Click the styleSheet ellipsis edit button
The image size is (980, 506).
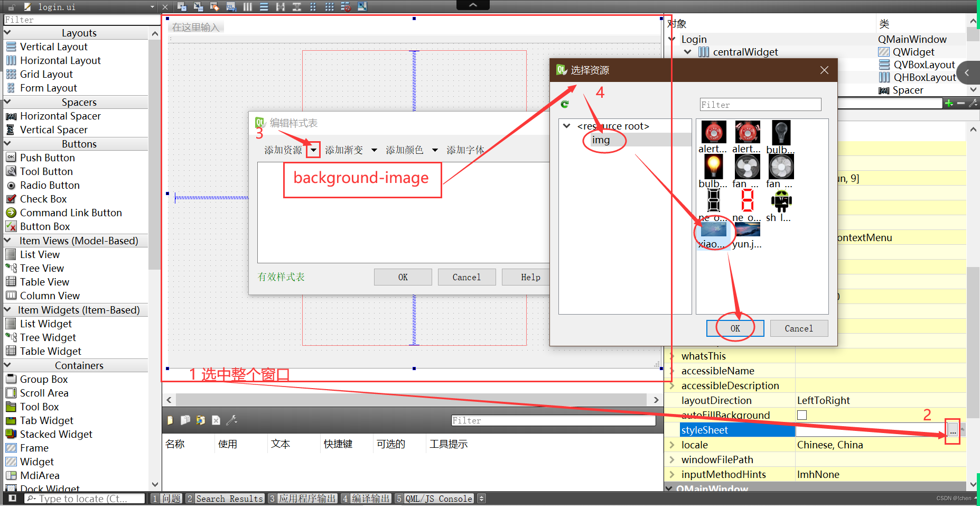(952, 430)
